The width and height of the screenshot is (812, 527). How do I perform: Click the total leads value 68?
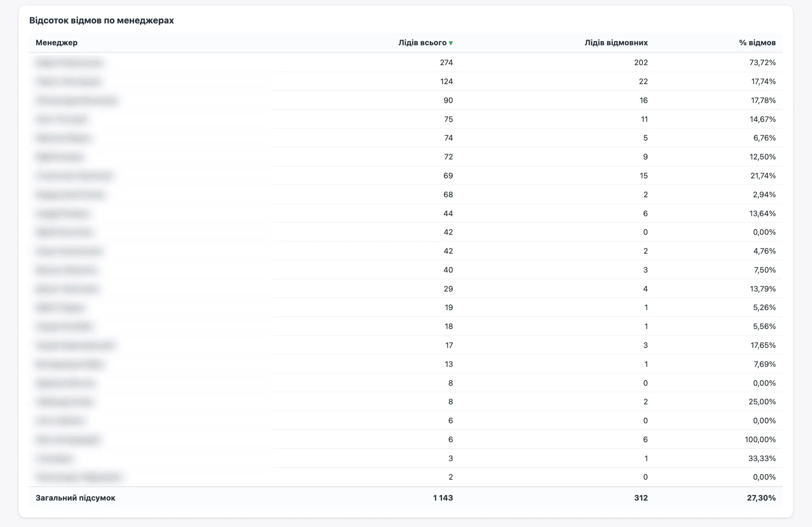(x=448, y=194)
